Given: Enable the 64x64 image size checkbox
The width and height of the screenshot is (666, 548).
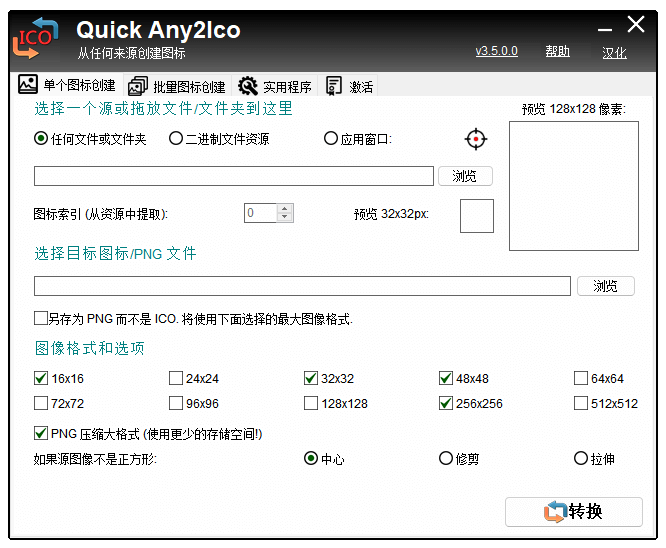Looking at the screenshot, I should tap(581, 379).
